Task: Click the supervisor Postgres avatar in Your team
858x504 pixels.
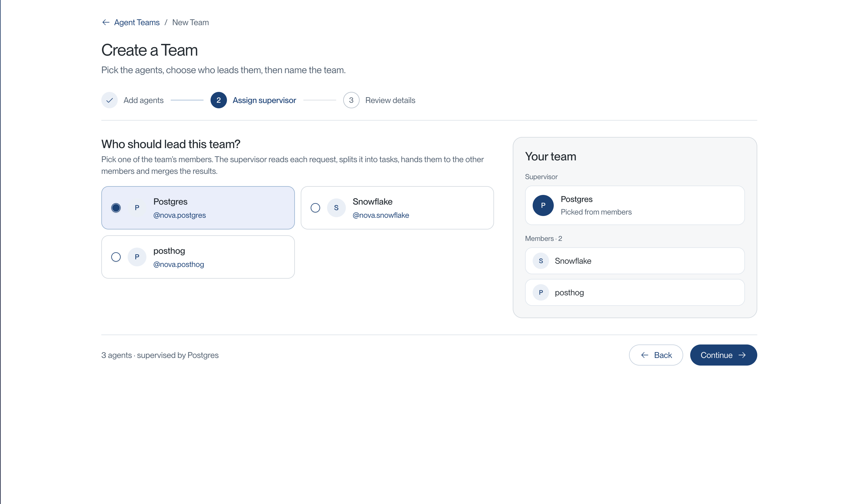Action: point(543,205)
